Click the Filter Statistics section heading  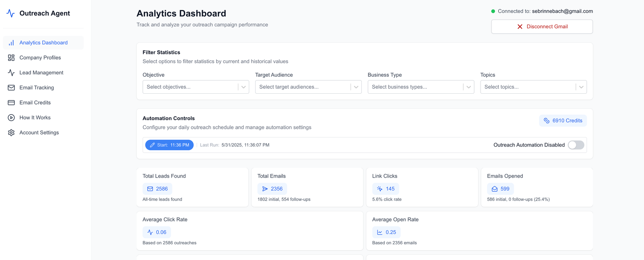pos(161,52)
